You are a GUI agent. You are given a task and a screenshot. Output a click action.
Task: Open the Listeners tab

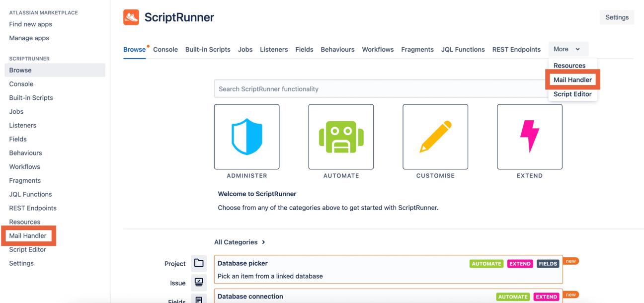pos(274,49)
